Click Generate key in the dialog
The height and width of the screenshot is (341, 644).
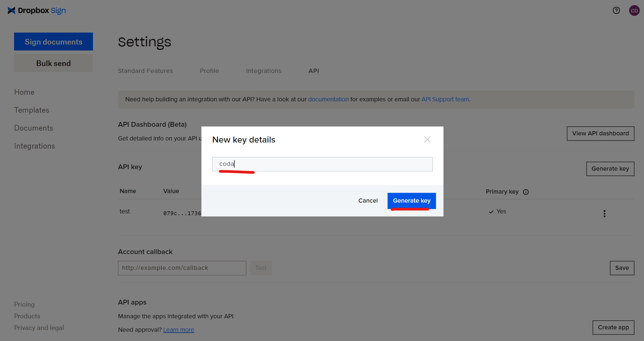click(x=412, y=201)
